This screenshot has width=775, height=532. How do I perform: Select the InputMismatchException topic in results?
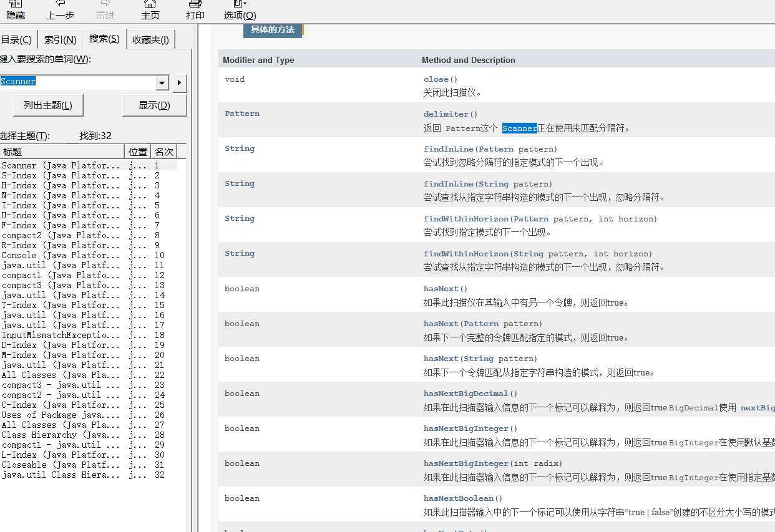pos(60,335)
